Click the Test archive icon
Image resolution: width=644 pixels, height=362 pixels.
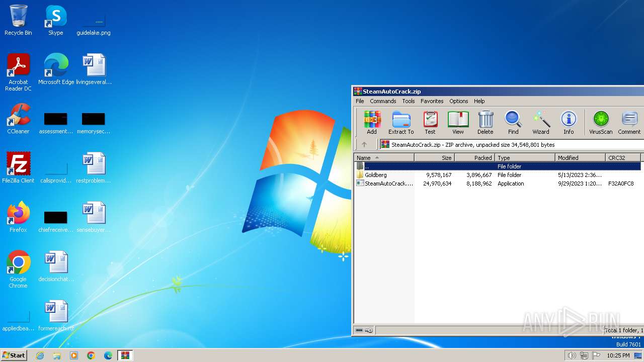click(x=430, y=123)
